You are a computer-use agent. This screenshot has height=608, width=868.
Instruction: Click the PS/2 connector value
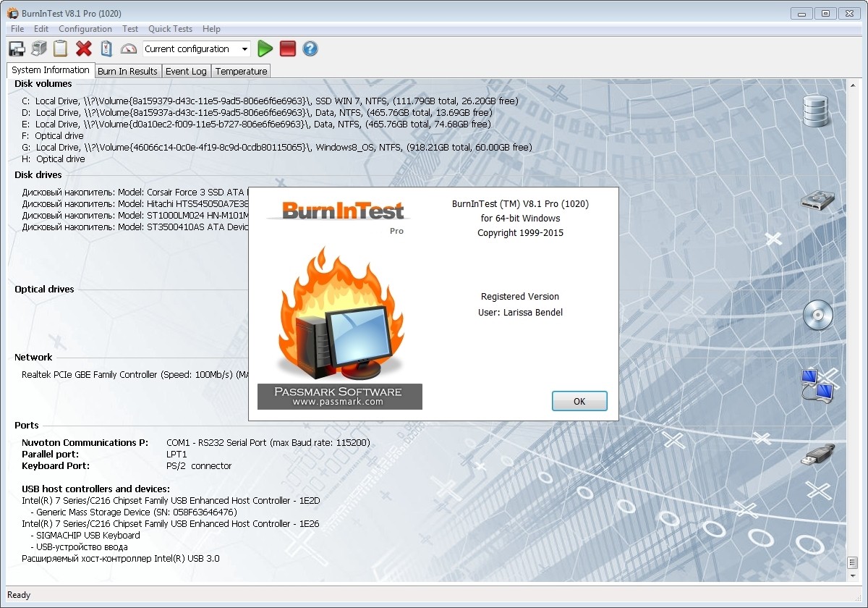[x=199, y=465]
